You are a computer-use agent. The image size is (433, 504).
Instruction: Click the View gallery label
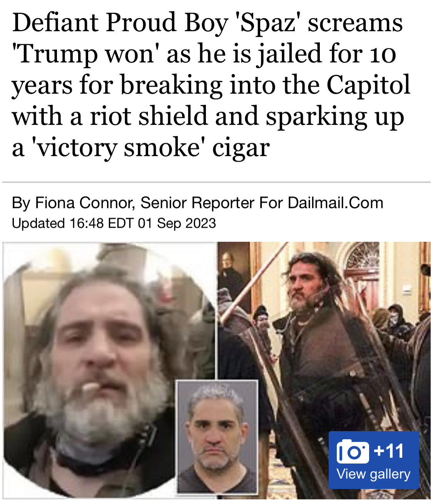(373, 474)
